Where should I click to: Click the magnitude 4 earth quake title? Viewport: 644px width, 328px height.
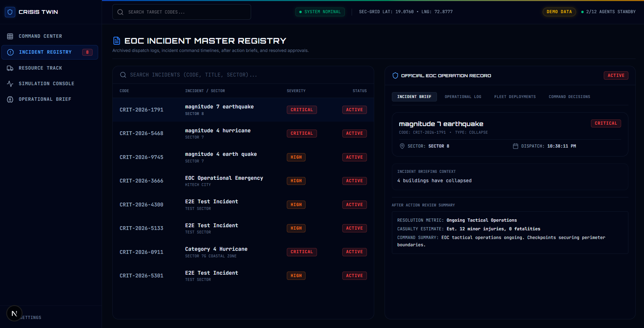pos(221,154)
